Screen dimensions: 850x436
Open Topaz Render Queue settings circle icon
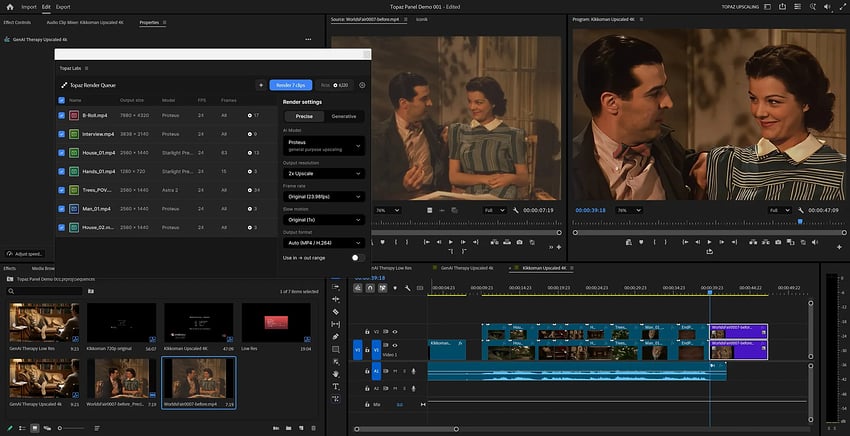362,85
